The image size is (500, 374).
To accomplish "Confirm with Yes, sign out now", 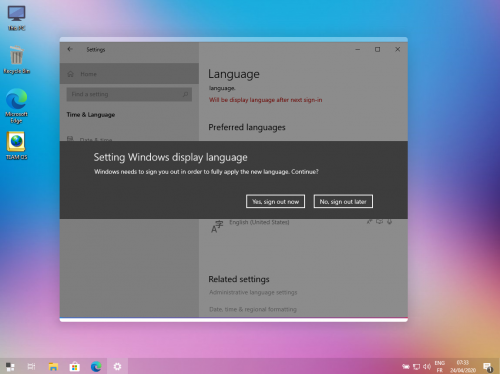I will click(x=275, y=201).
